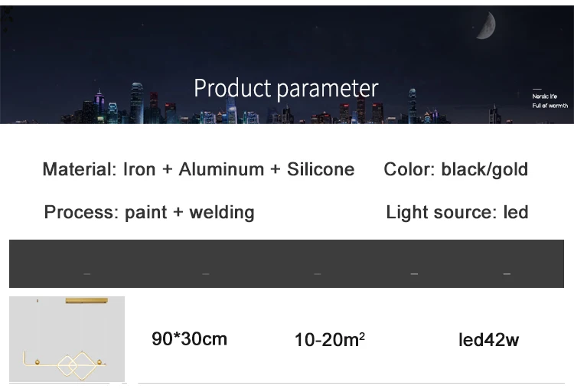The image size is (574, 392).
Task: Click the Light source: led label
Action: pyautogui.click(x=457, y=212)
